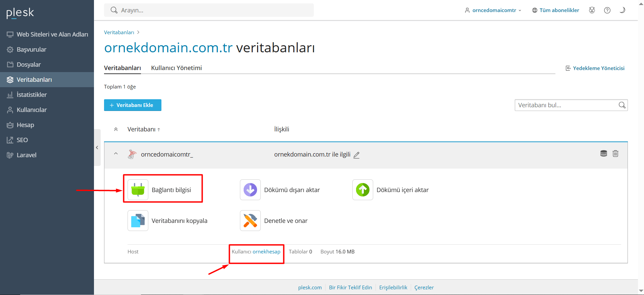Focus the Veritabanı bul search field
This screenshot has width=644, height=295.
(x=566, y=105)
